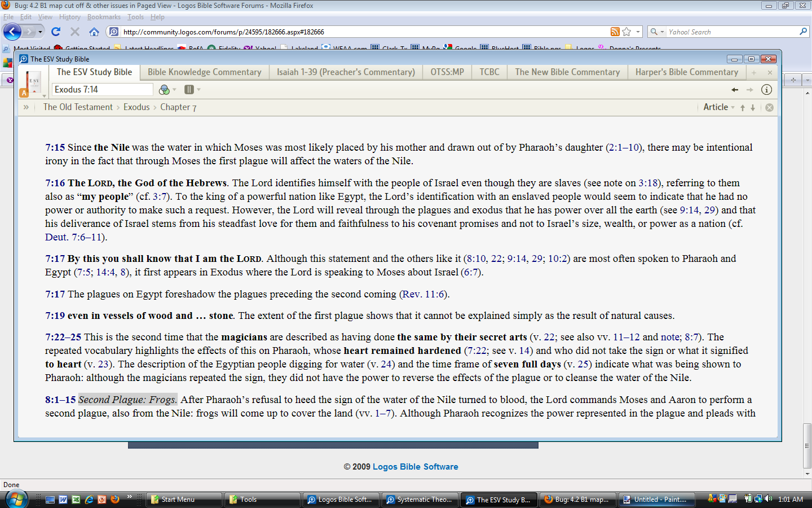Open the Firefox Bookmarks menu
Image resolution: width=812 pixels, height=508 pixels.
(x=104, y=17)
